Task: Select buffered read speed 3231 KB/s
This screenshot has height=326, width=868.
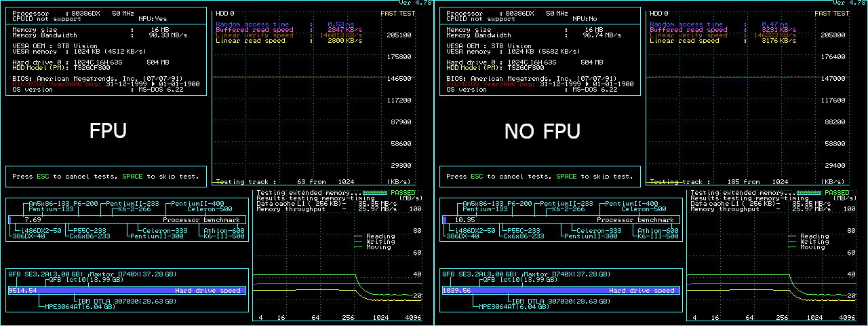Action: tap(778, 30)
